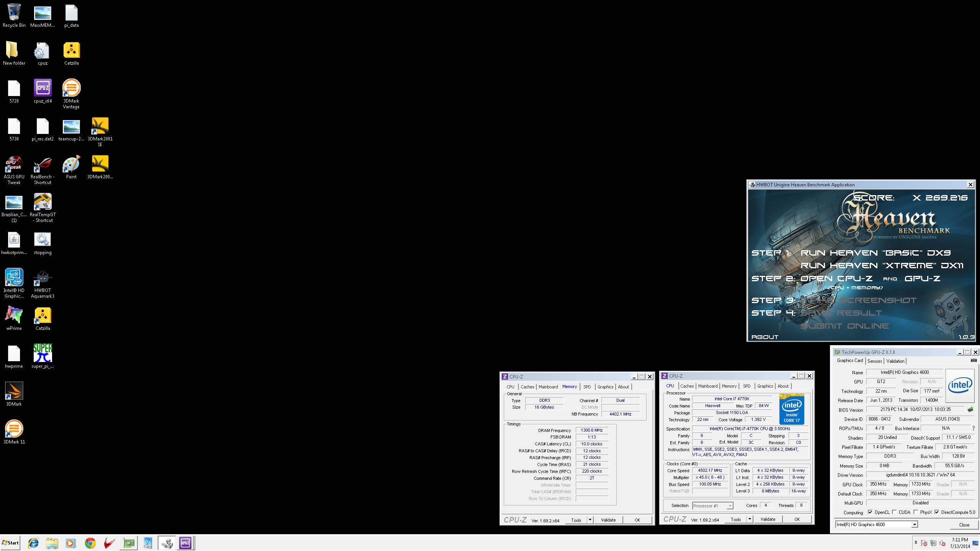
Task: Toggle the DirectCompute 5.0 checkbox
Action: (937, 512)
